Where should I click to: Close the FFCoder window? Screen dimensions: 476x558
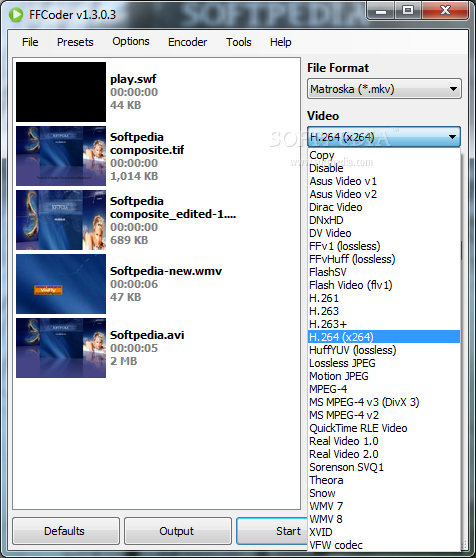(x=445, y=11)
